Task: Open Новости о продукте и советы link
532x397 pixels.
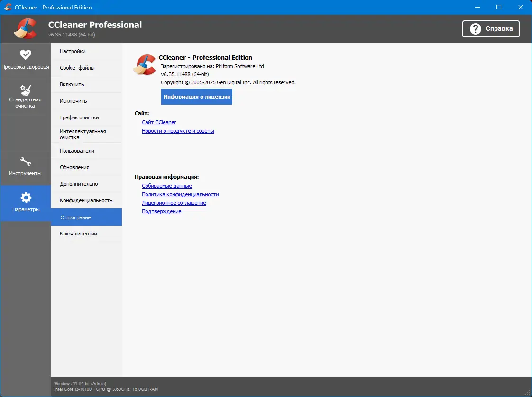Action: point(178,131)
